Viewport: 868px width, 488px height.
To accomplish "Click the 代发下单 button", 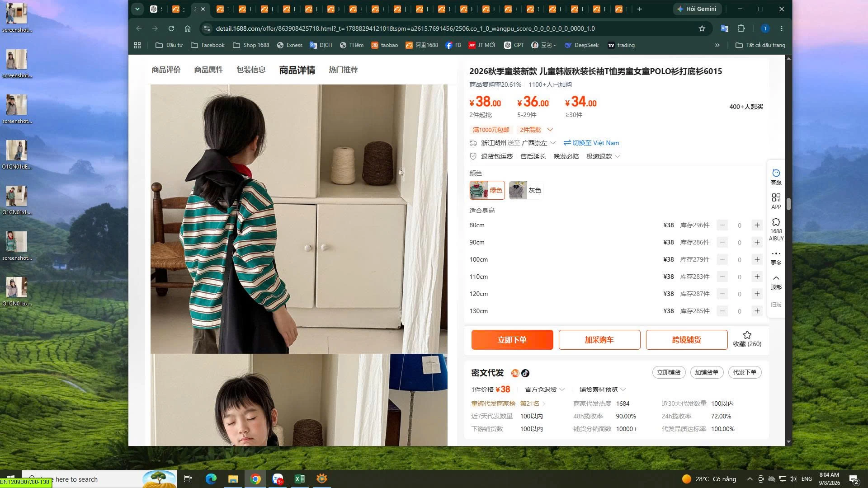I will point(745,372).
